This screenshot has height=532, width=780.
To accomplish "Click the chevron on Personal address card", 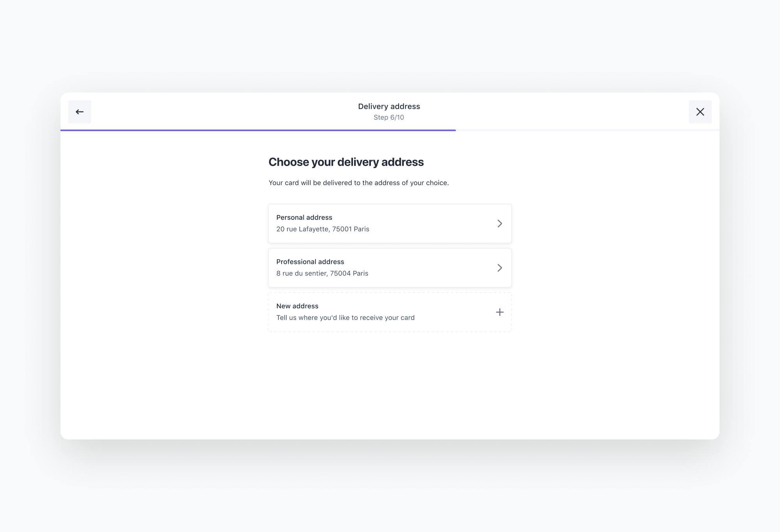I will click(500, 223).
